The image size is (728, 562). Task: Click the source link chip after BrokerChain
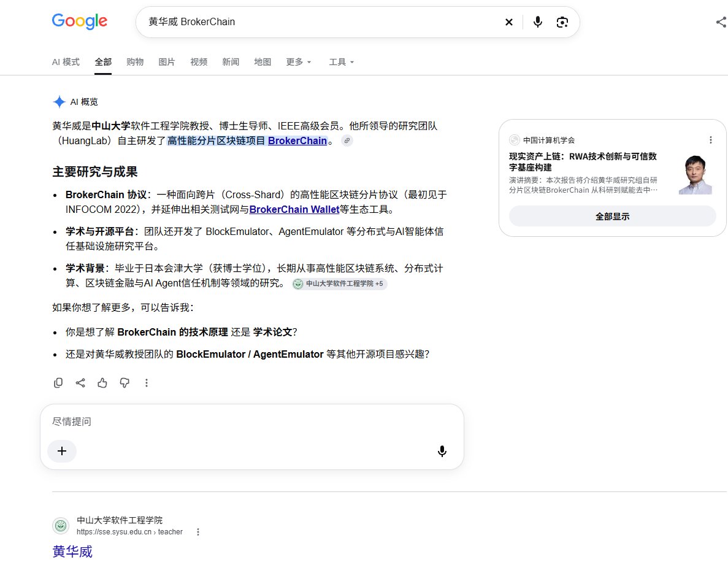coord(347,140)
